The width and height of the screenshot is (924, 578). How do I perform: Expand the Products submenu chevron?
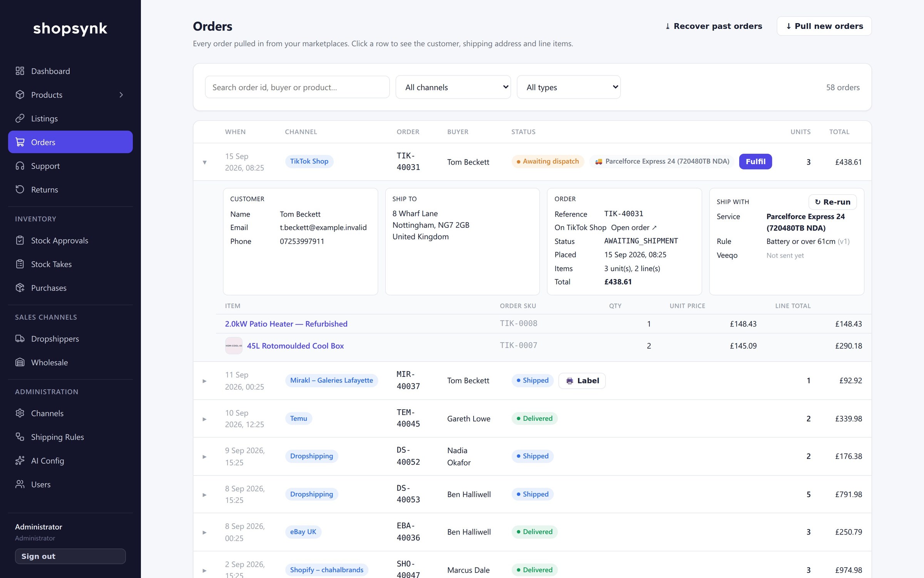click(x=121, y=95)
